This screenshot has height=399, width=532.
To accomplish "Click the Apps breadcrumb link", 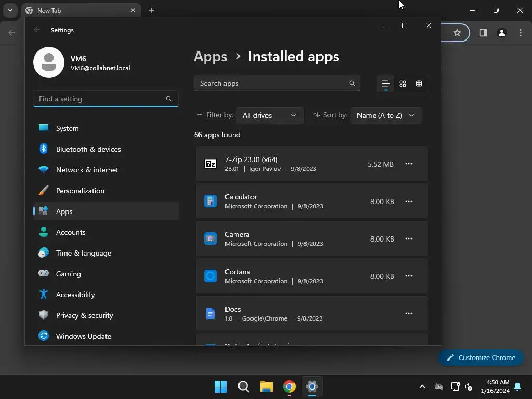I will click(x=210, y=57).
